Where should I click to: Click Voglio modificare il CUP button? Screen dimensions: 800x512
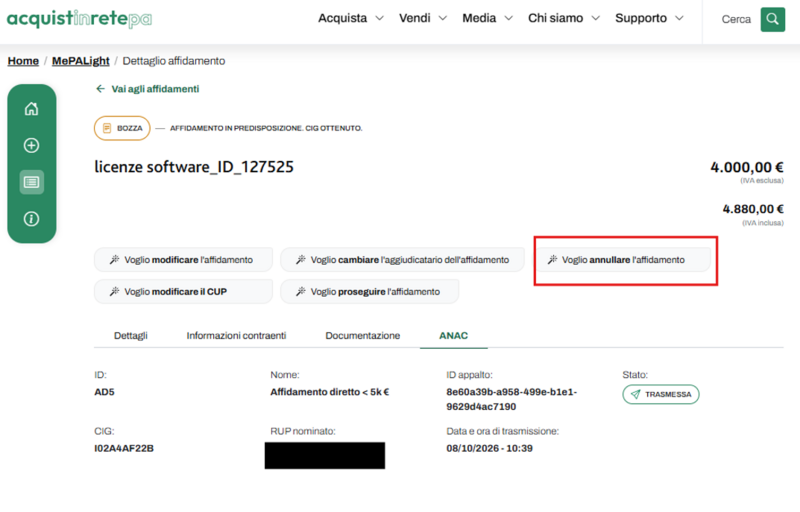click(183, 292)
